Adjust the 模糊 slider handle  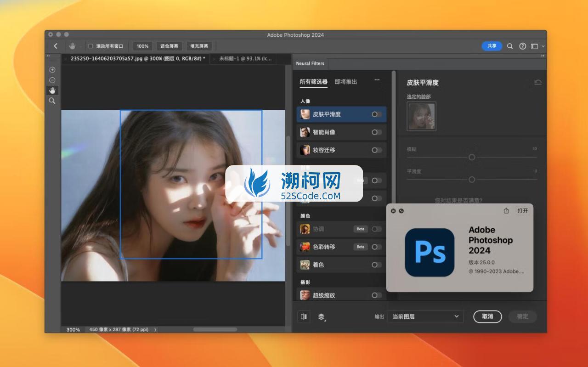point(472,157)
